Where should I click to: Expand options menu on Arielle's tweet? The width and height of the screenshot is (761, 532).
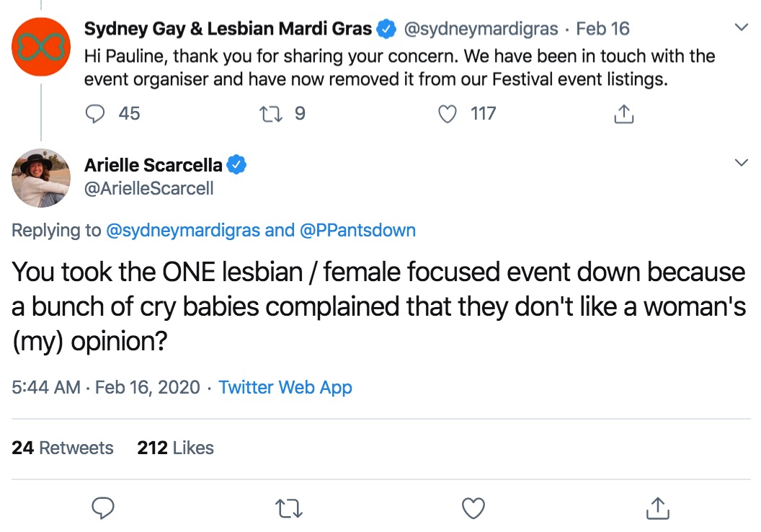[740, 163]
